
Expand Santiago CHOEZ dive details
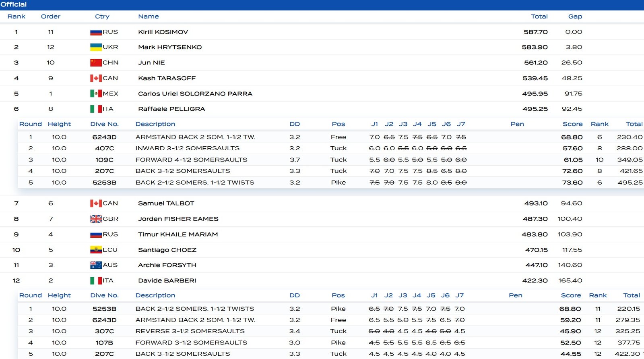pyautogui.click(x=322, y=250)
